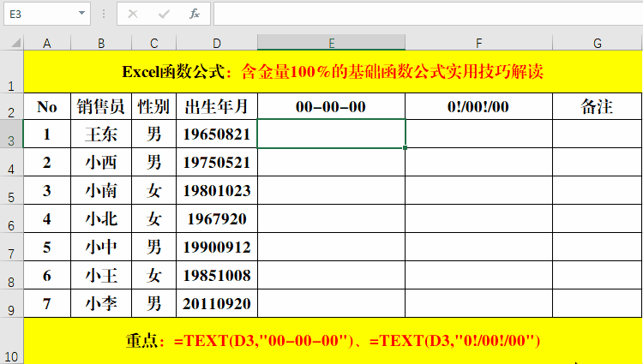Open the Insert Function fx dialog
The height and width of the screenshot is (364, 643).
coord(195,14)
